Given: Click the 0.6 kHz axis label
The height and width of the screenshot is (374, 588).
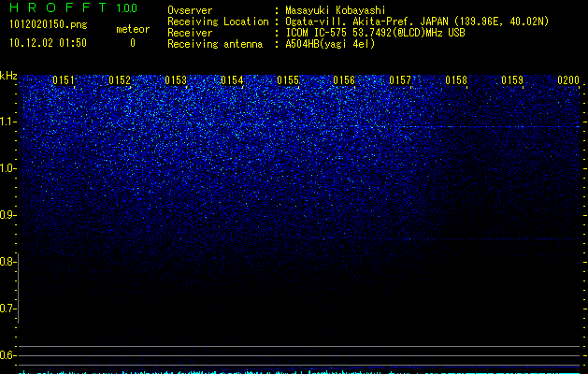Looking at the screenshot, I should pyautogui.click(x=7, y=355).
